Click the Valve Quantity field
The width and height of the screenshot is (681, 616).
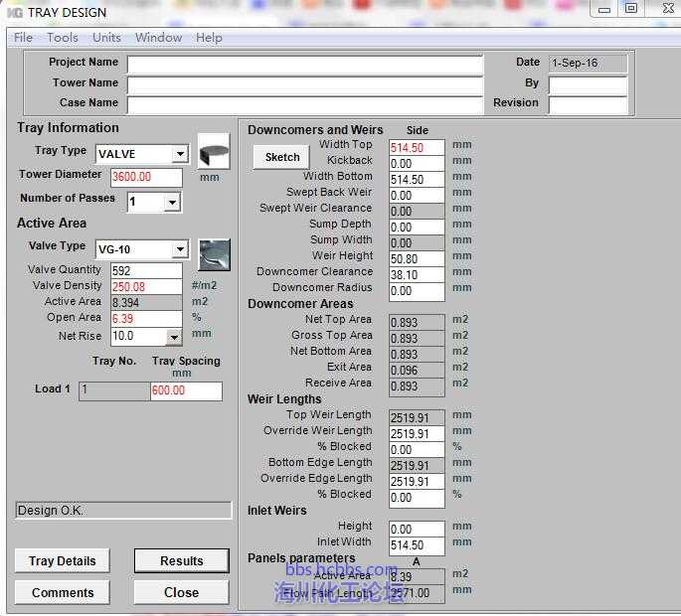click(146, 270)
